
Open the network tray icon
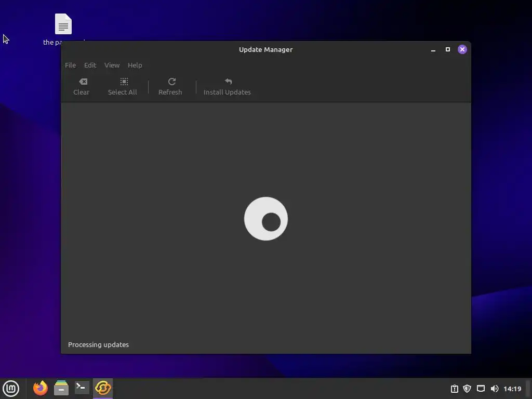(x=481, y=389)
